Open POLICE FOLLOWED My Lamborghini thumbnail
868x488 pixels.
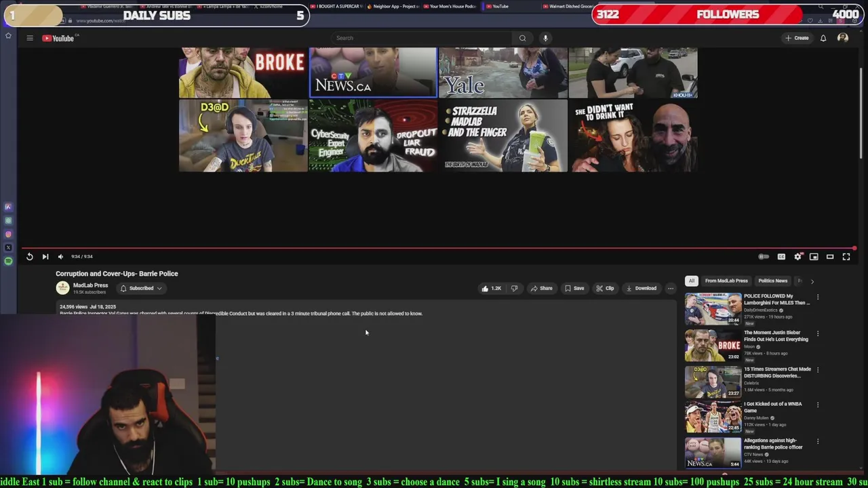713,309
